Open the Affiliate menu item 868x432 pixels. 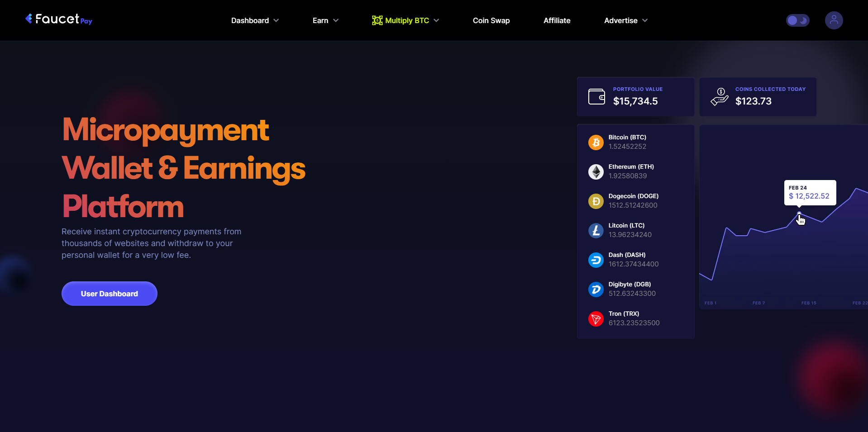[557, 20]
